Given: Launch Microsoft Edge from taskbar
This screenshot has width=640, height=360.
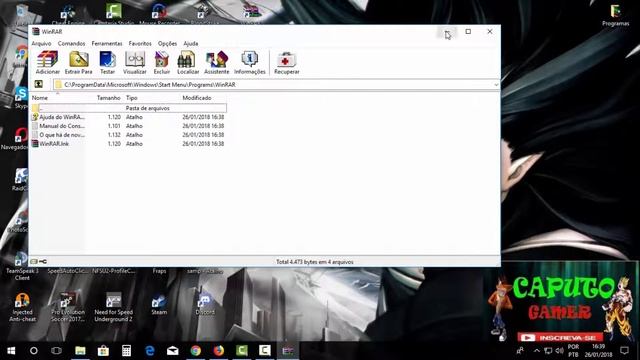Looking at the screenshot, I should [150, 351].
